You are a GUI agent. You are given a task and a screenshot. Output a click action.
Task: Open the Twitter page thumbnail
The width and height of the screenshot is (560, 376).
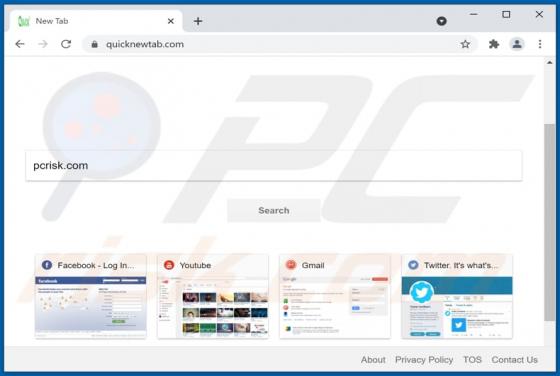pos(457,307)
